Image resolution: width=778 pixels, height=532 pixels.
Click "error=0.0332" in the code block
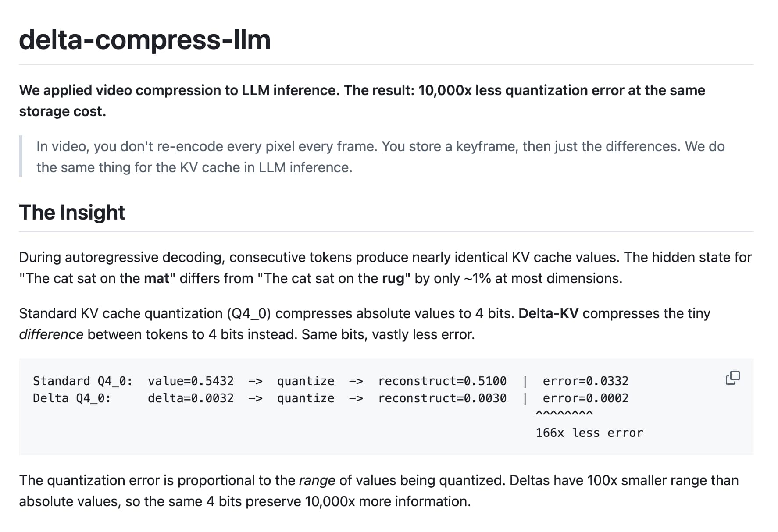coord(585,381)
